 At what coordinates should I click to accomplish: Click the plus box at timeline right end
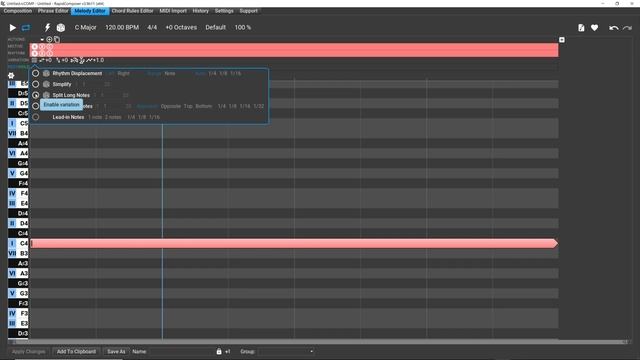562,40
